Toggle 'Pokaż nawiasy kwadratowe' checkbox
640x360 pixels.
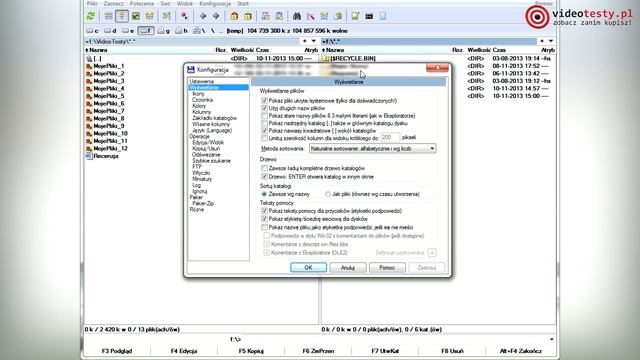264,131
